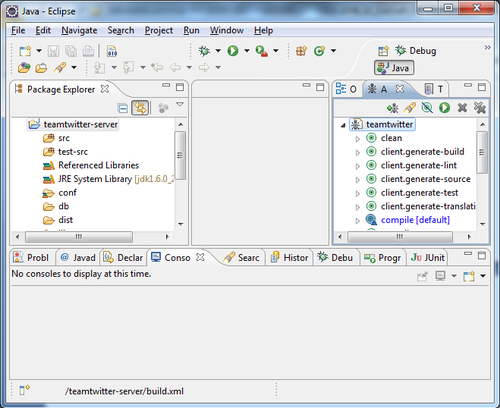Click the Print toolbar icon

click(88, 51)
